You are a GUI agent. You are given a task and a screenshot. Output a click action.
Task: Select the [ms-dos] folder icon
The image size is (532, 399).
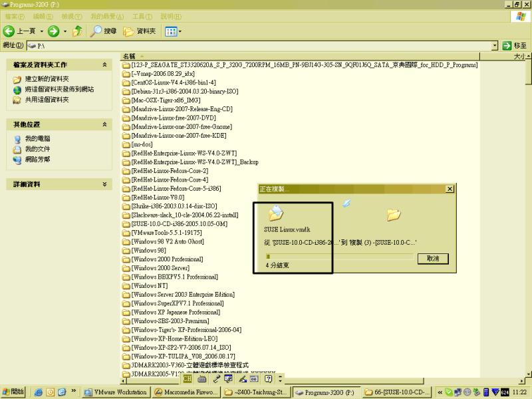126,144
